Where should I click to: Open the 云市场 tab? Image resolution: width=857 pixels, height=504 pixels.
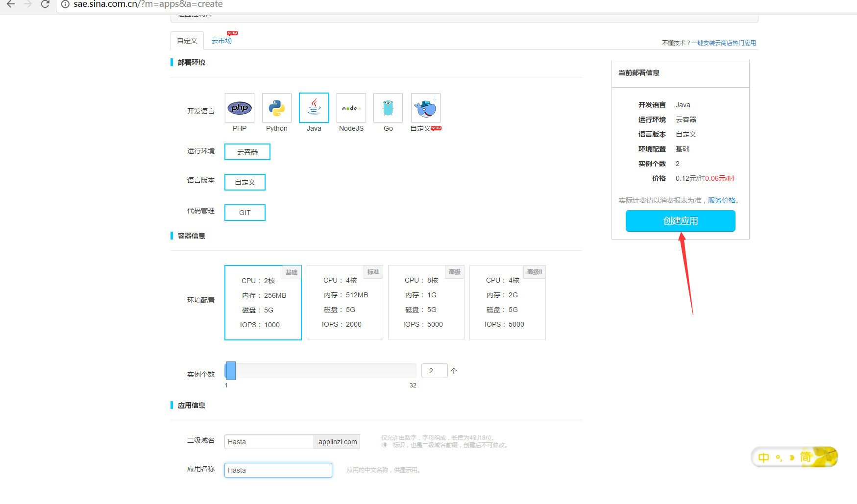pos(221,41)
